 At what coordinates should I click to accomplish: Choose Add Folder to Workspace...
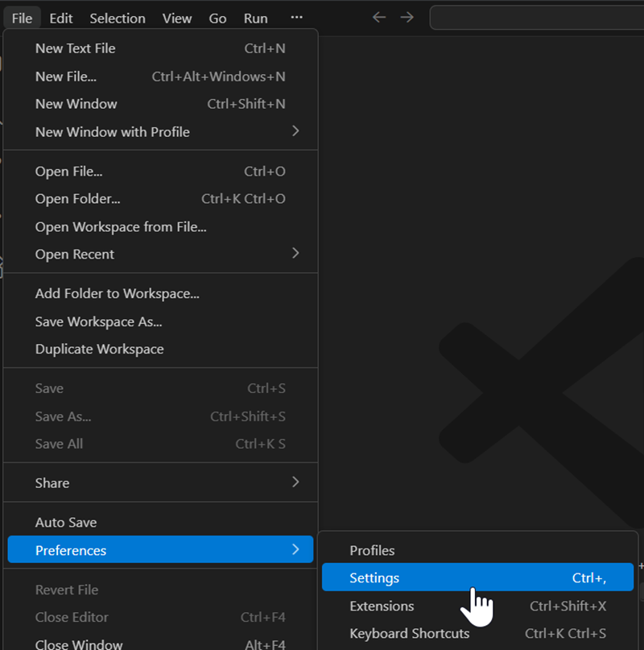[x=118, y=294]
